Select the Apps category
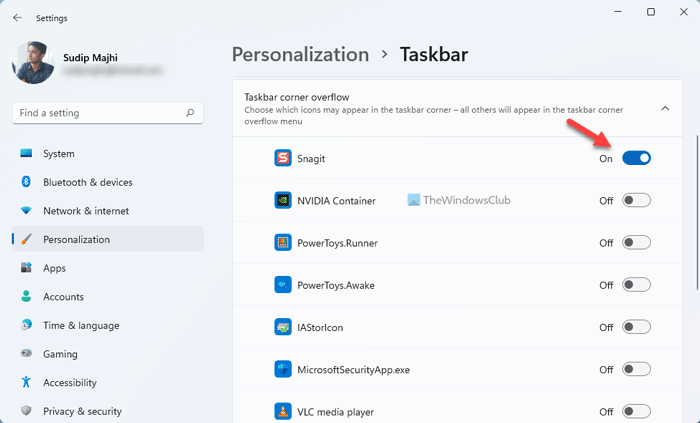 tap(108, 268)
